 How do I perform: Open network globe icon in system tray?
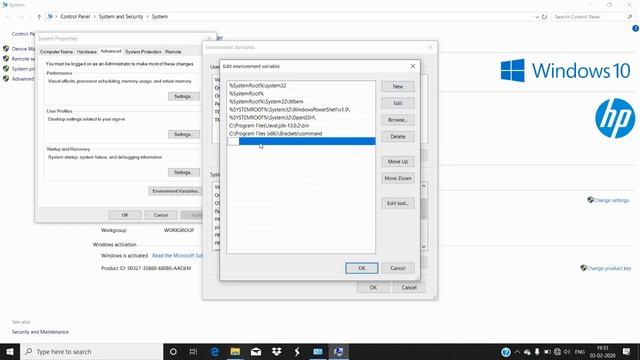click(x=557, y=352)
